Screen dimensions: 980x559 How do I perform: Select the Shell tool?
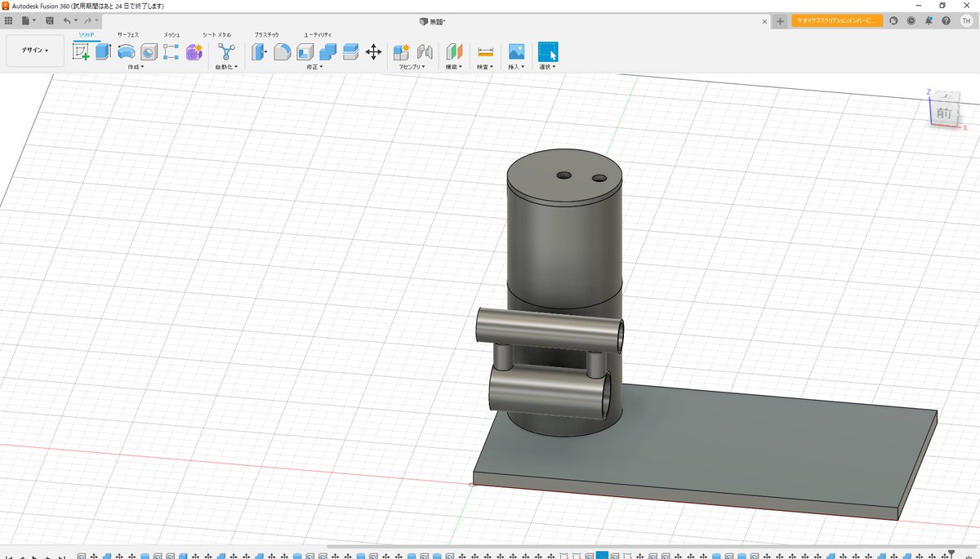pos(305,52)
